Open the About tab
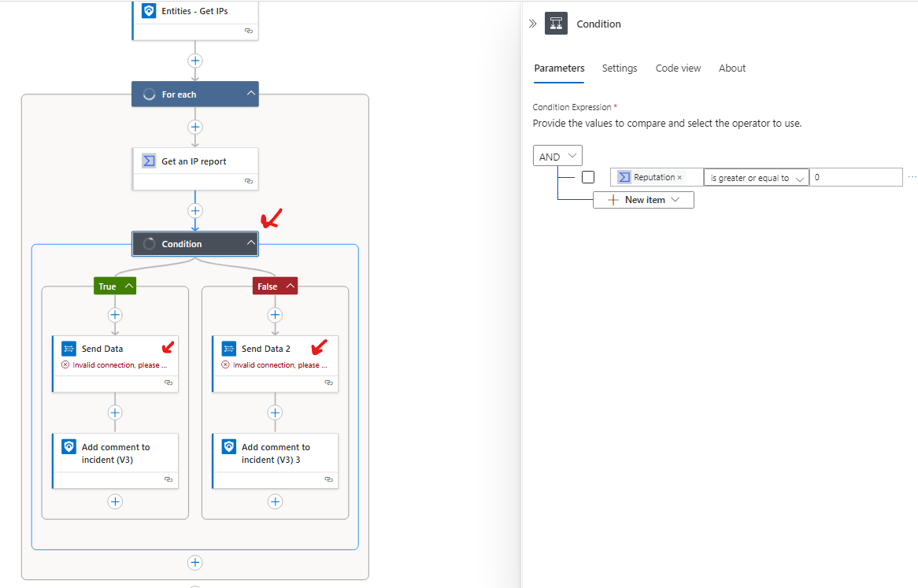 pos(731,68)
